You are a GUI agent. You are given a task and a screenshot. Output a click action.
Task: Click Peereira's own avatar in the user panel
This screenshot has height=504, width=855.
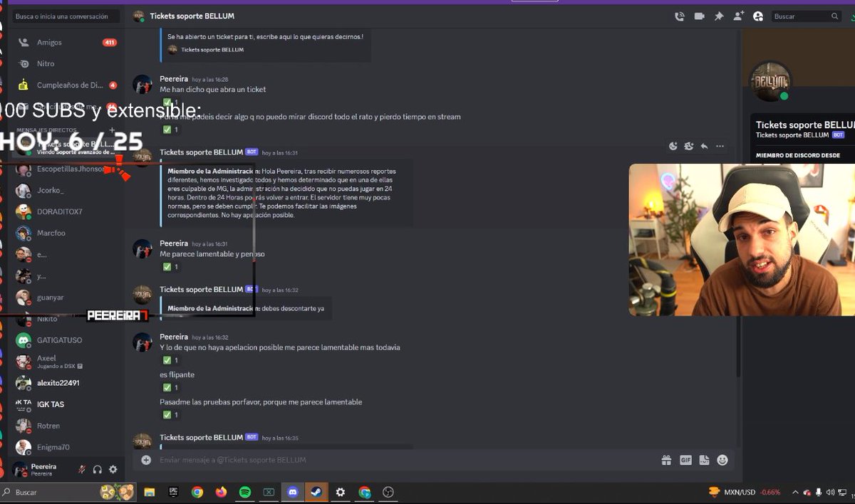20,470
